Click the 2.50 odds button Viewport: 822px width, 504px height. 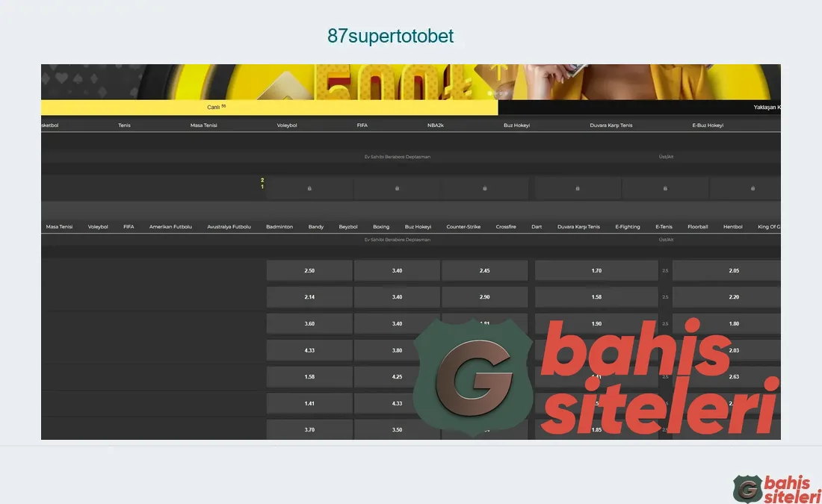309,270
